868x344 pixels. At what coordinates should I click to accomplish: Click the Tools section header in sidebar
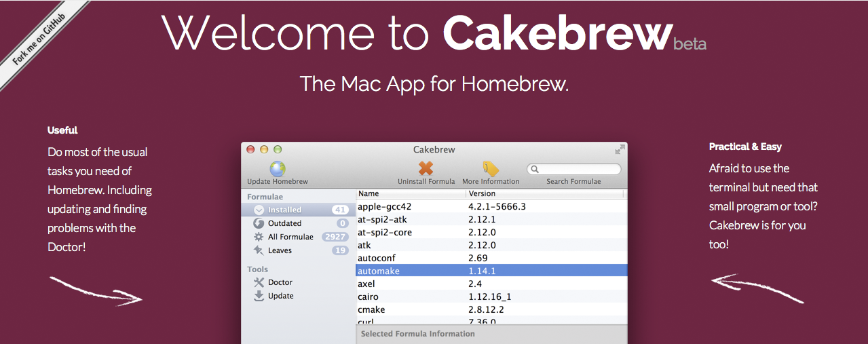[x=257, y=269]
